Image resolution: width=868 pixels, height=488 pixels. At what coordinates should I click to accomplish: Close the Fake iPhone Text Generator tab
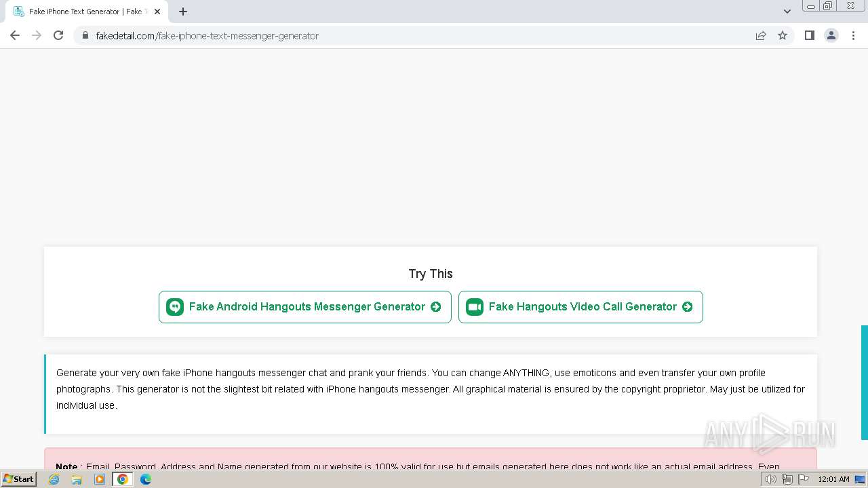pyautogui.click(x=157, y=12)
